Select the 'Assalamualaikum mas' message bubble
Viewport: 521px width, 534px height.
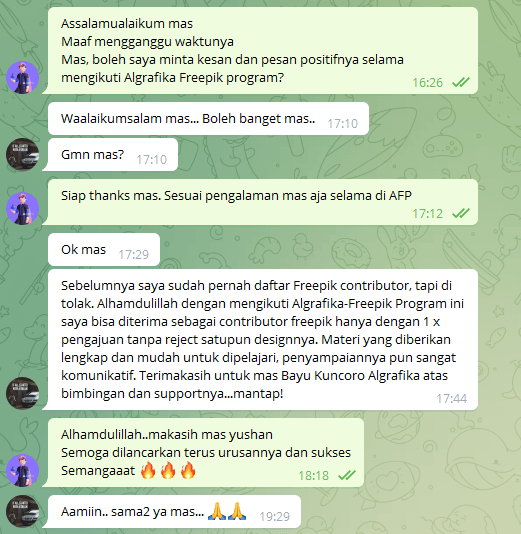tap(263, 50)
